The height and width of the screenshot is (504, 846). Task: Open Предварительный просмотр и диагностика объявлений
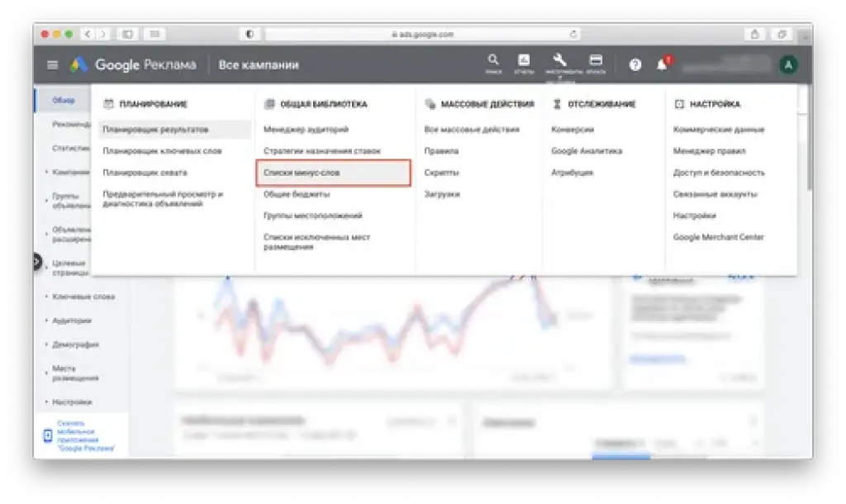click(x=163, y=198)
